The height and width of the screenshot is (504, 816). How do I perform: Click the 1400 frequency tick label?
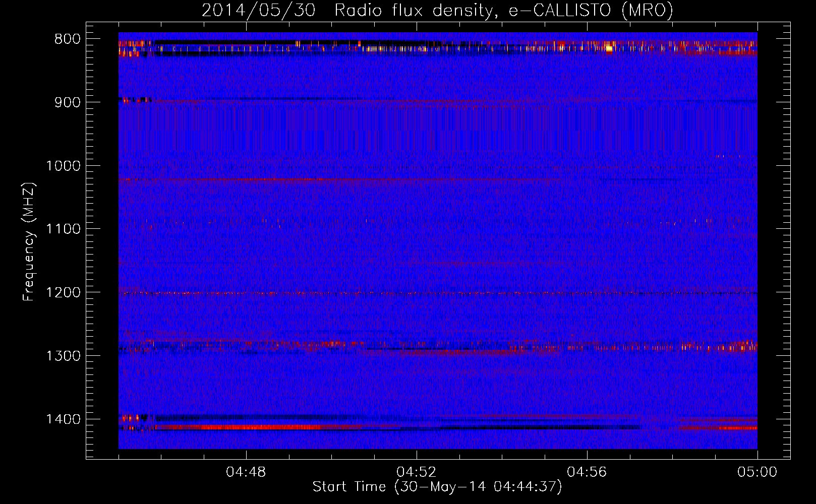coord(63,419)
